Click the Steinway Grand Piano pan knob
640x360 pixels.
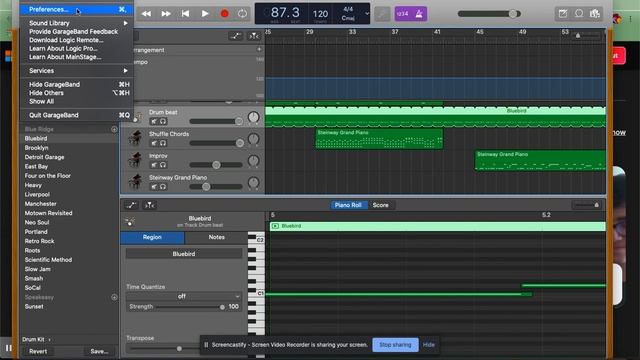[253, 183]
